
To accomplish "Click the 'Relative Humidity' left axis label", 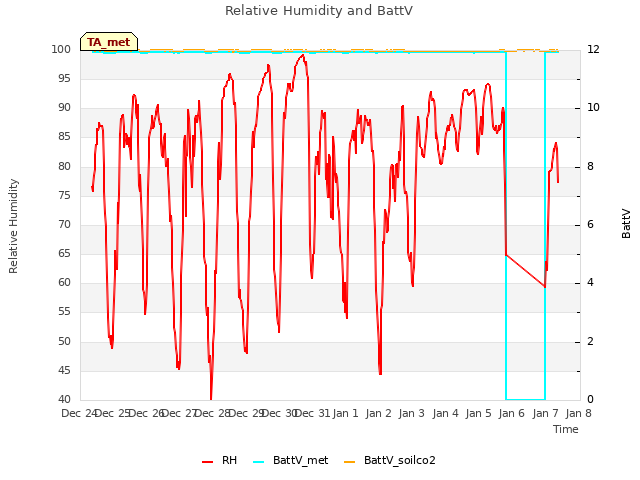I will click(13, 226).
